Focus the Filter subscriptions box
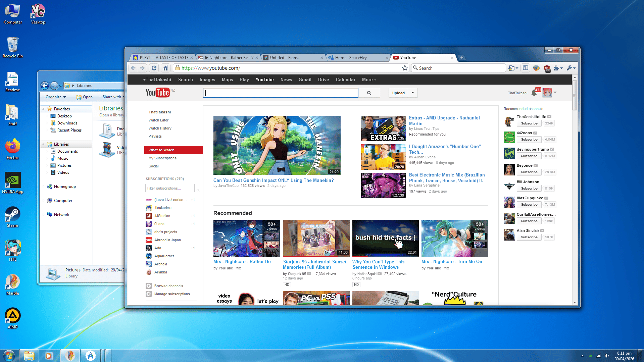644x362 pixels. tap(170, 188)
